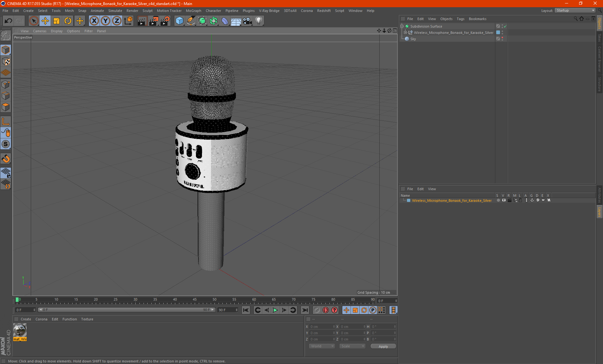This screenshot has width=603, height=364.
Task: Toggle Sky object visibility dots
Action: (503, 39)
